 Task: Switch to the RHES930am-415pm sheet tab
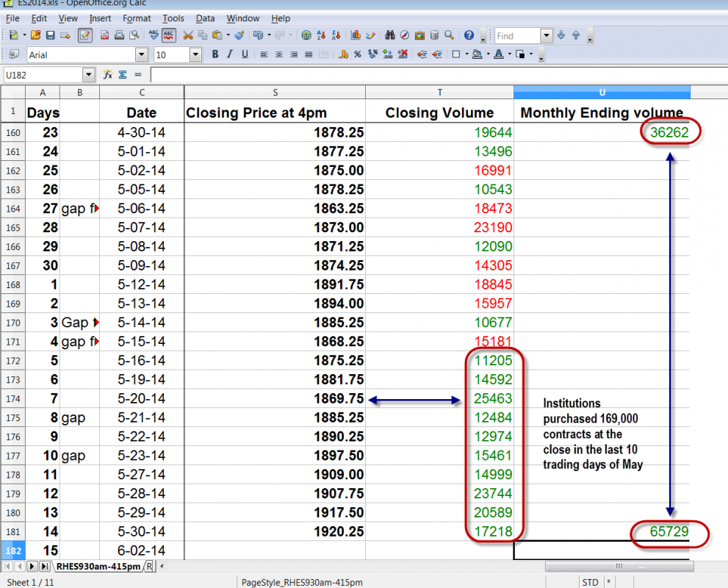coord(98,567)
